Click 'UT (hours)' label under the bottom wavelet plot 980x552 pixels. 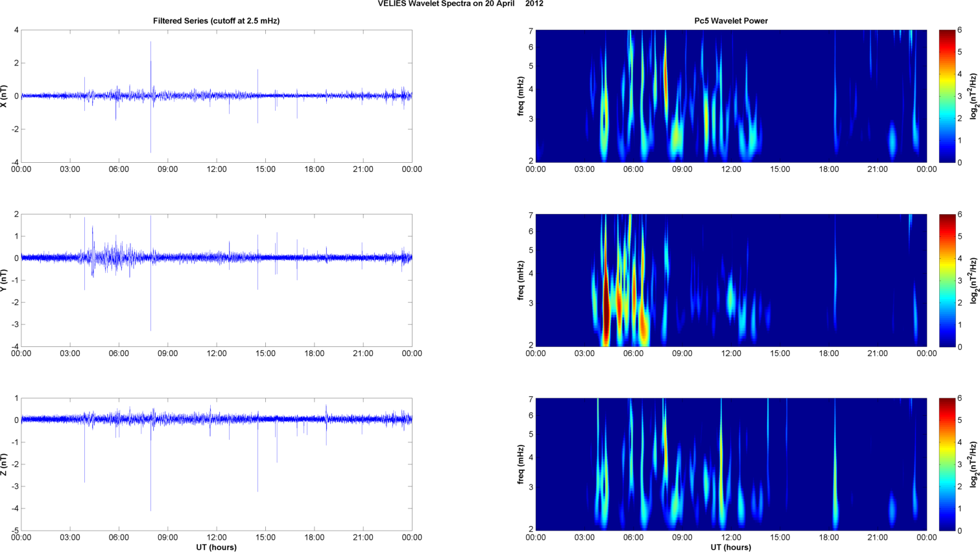731,547
